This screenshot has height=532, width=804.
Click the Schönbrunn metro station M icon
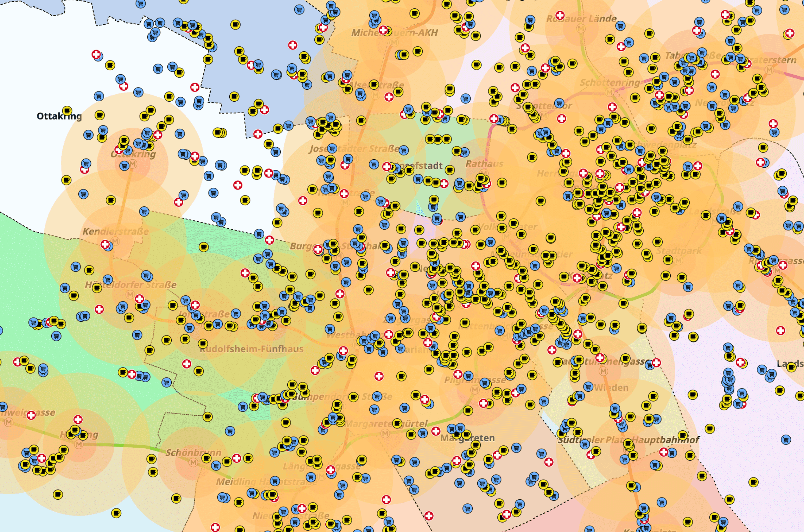point(193,463)
